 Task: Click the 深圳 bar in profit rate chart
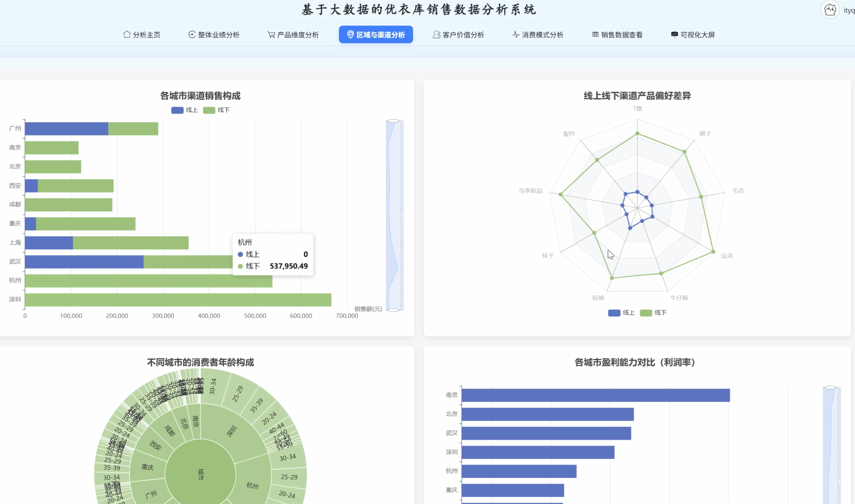pos(538,452)
